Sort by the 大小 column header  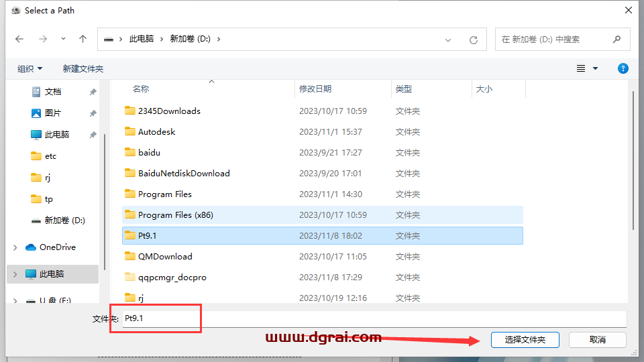484,89
